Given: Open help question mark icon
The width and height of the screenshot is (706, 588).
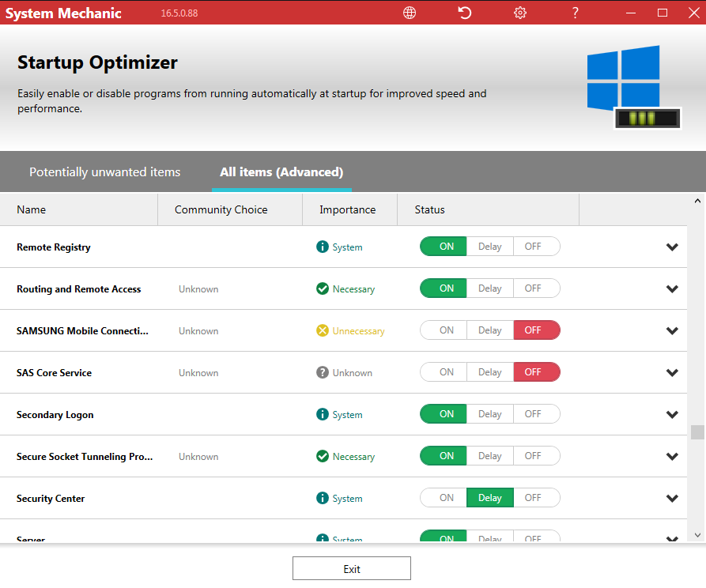Looking at the screenshot, I should coord(575,13).
